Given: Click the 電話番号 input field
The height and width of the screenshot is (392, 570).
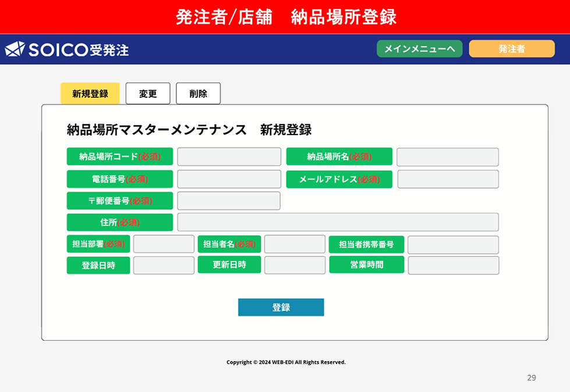Looking at the screenshot, I should (229, 179).
